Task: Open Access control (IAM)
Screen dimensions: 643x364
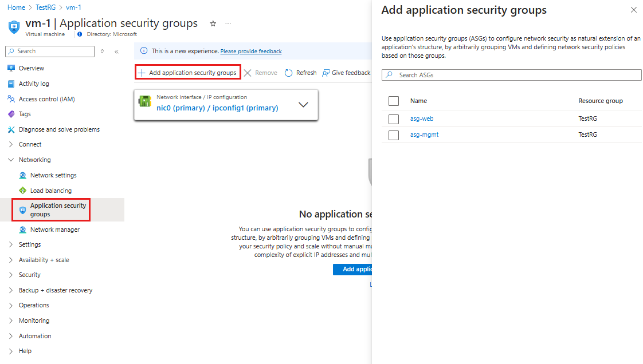Action: [45, 98]
